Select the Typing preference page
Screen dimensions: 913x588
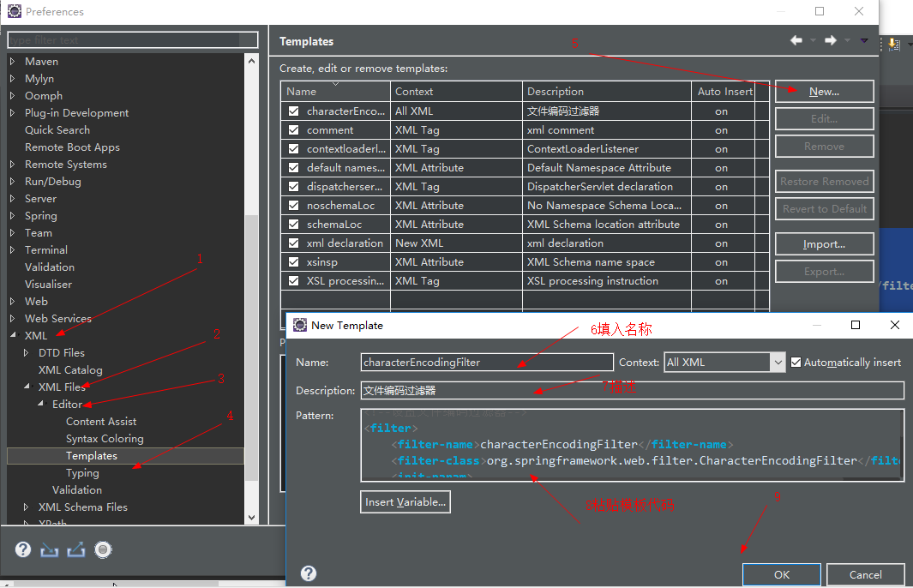[x=82, y=473]
